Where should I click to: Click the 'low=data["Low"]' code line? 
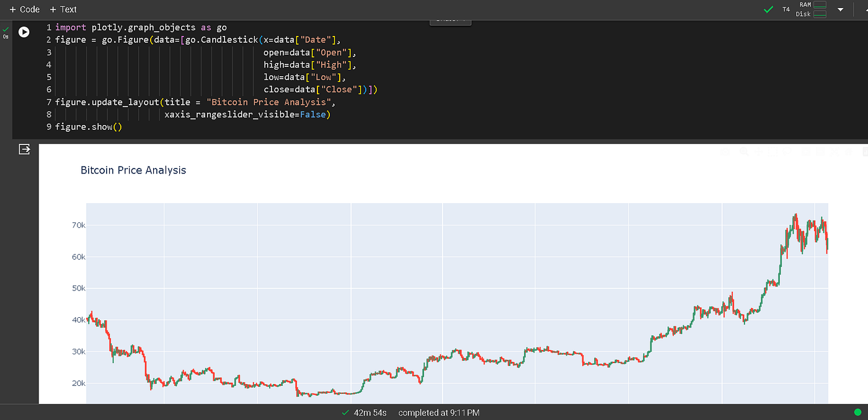coord(305,77)
